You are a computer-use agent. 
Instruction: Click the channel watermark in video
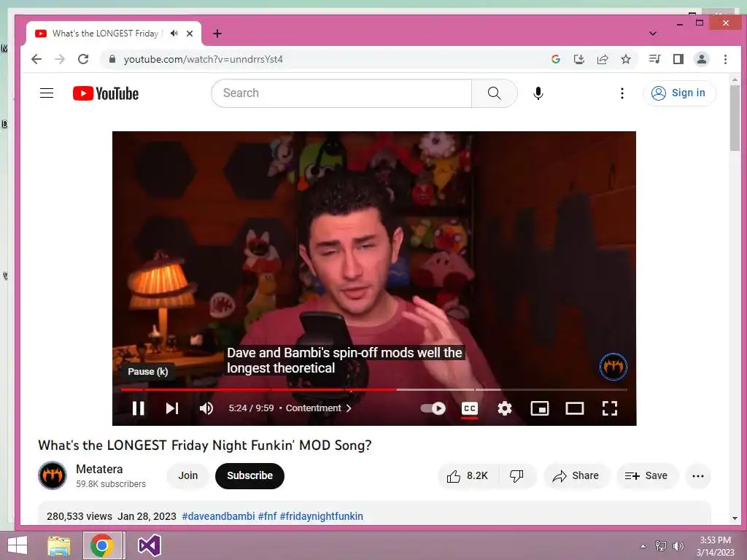(x=613, y=367)
